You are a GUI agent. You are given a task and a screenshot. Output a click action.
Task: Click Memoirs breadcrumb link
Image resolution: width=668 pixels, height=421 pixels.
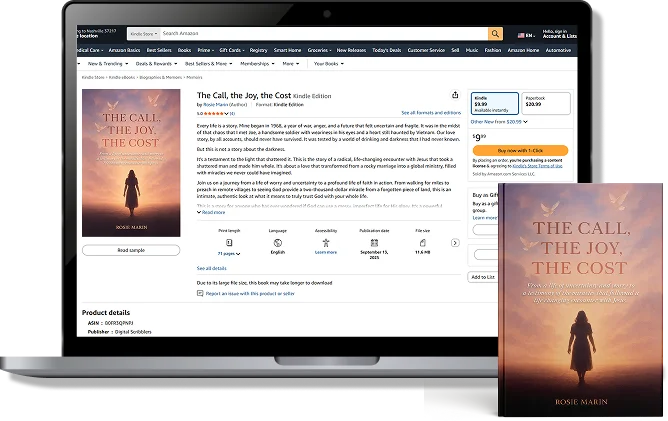pyautogui.click(x=194, y=78)
